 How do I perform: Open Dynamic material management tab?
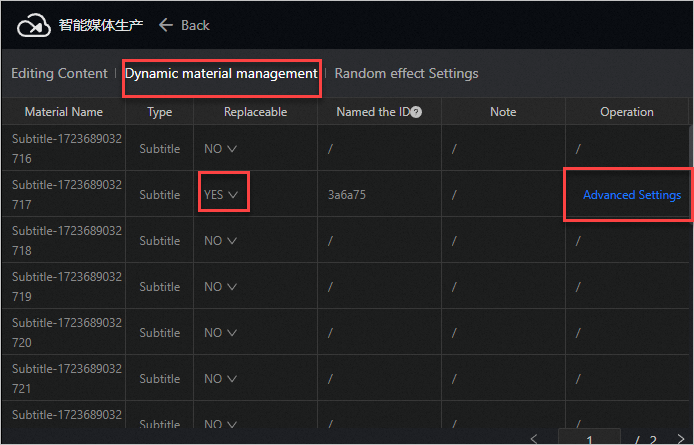coord(221,73)
